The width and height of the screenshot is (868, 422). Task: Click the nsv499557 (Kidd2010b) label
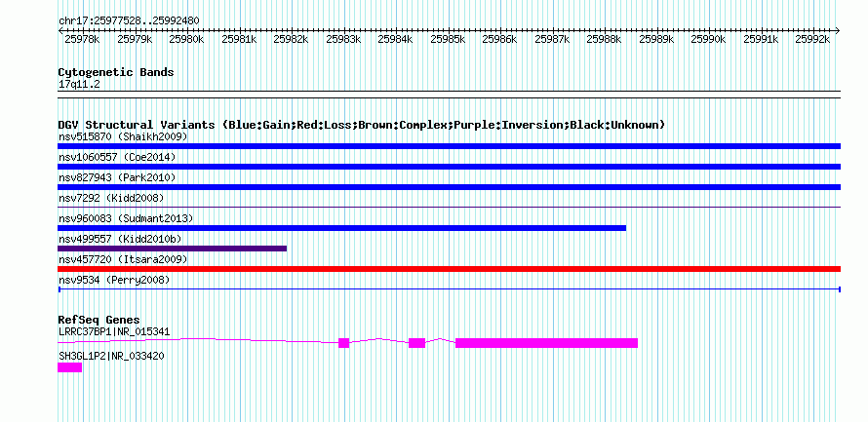click(120, 239)
